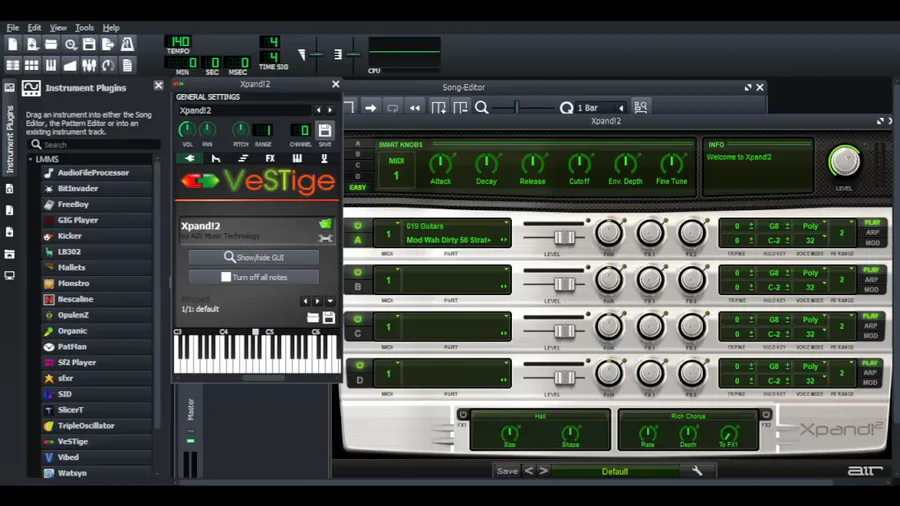Toggle power for Xpand!2 part D
Viewport: 900px width, 506px height.
(x=359, y=365)
